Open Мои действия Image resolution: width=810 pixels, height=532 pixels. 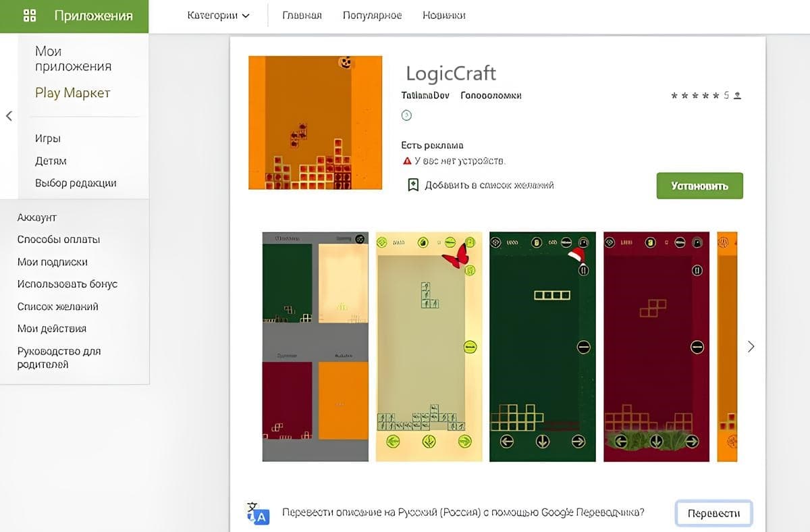[52, 329]
